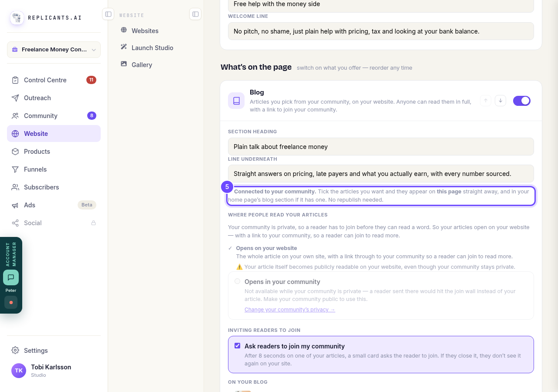Click Control Centre badge showing 11

tap(91, 80)
